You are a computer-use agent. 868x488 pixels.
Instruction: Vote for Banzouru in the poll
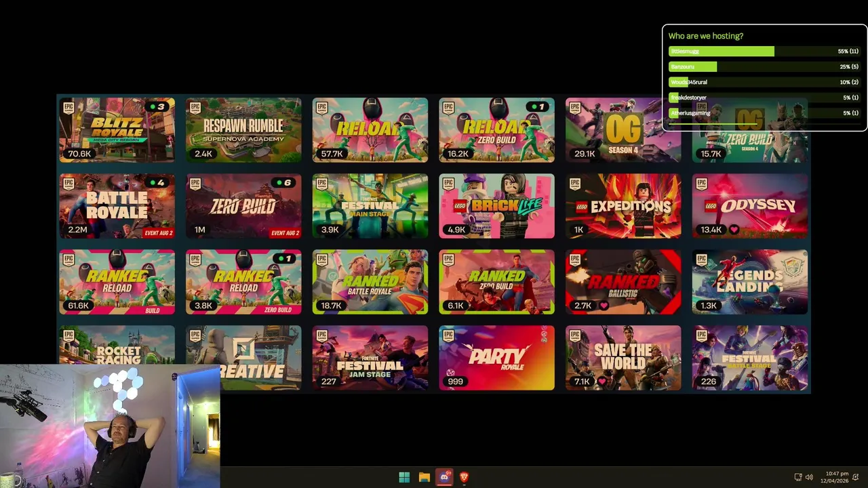click(764, 66)
